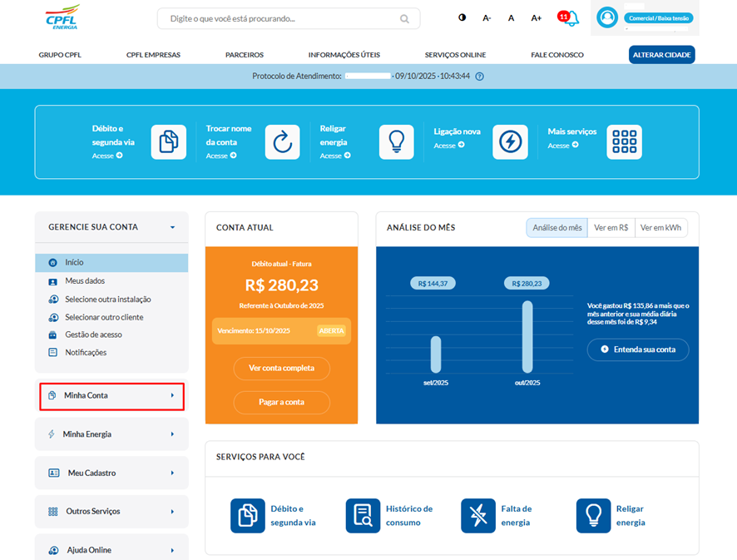
Task: Expand the Minha Conta section
Action: tap(111, 395)
